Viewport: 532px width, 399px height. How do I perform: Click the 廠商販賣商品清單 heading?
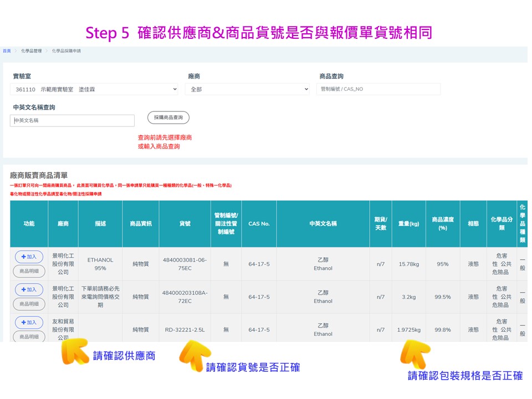pos(39,176)
